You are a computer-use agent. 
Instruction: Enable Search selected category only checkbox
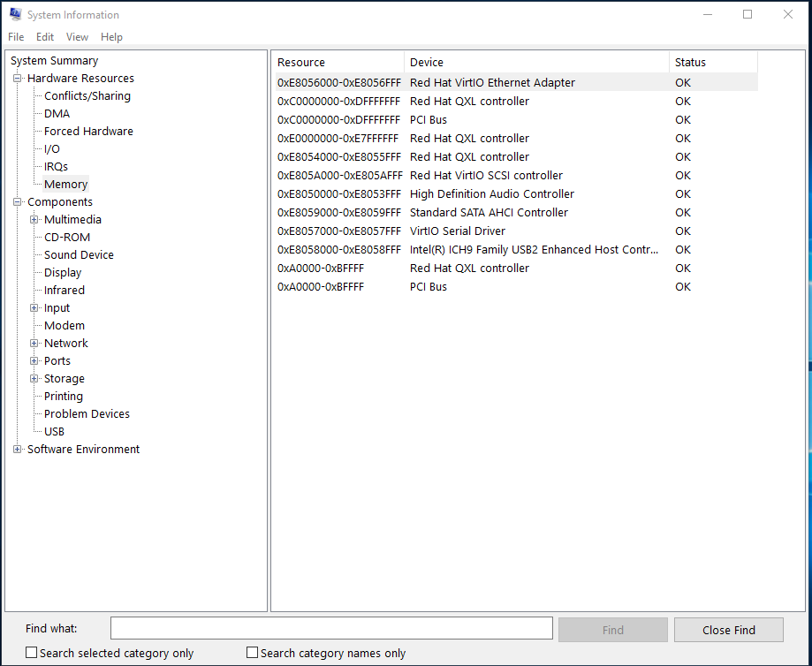(x=32, y=653)
